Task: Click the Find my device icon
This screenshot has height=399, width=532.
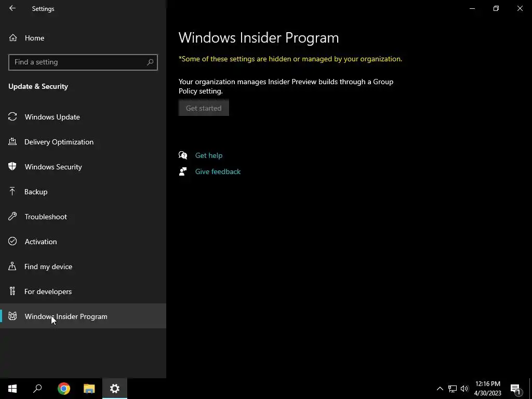Action: click(x=12, y=266)
